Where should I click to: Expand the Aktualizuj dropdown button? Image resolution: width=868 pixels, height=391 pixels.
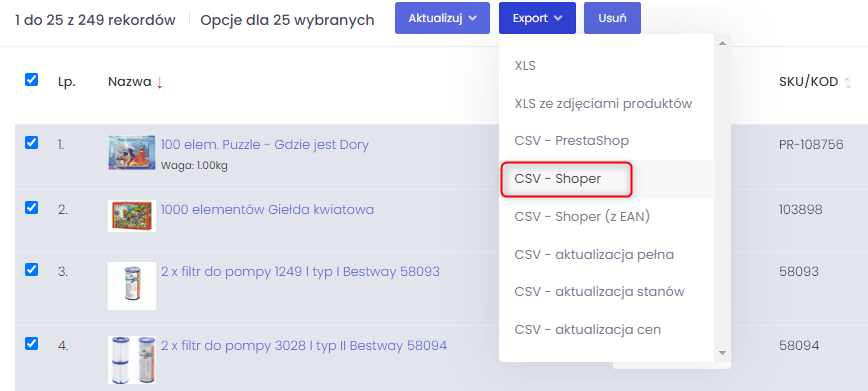point(442,18)
